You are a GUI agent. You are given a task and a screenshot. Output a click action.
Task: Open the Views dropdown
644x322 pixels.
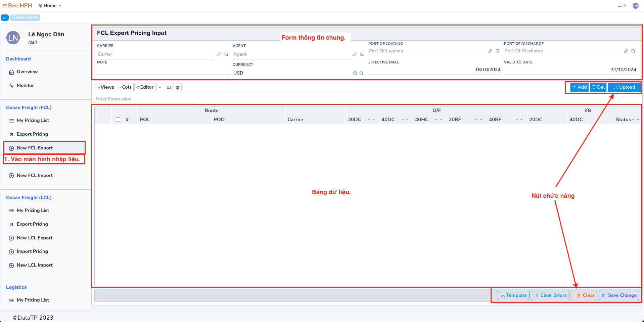105,87
